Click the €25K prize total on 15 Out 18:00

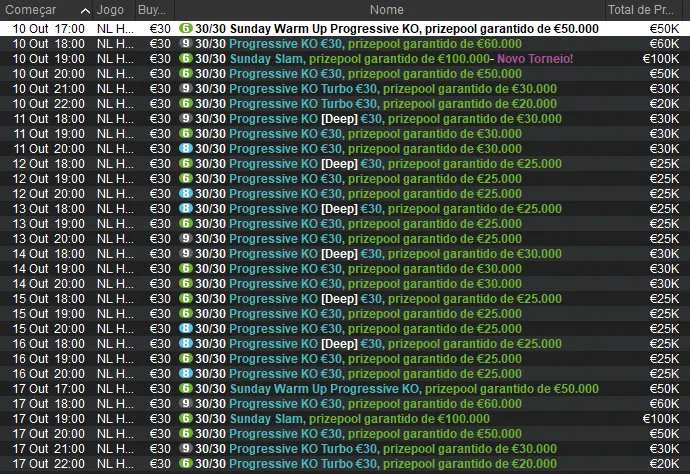tap(664, 298)
